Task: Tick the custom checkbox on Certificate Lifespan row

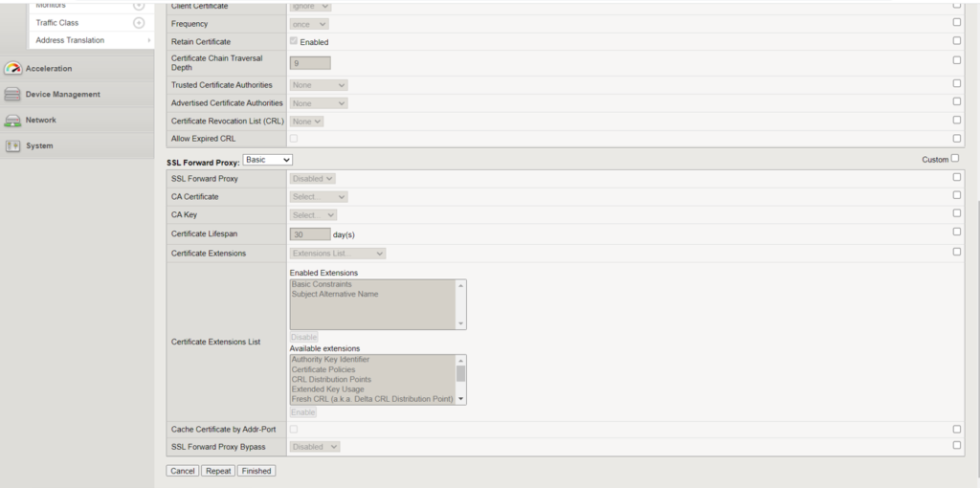Action: click(957, 232)
